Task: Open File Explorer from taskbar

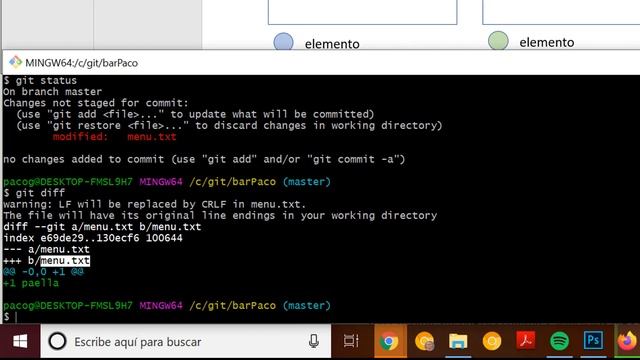Action: 458,341
